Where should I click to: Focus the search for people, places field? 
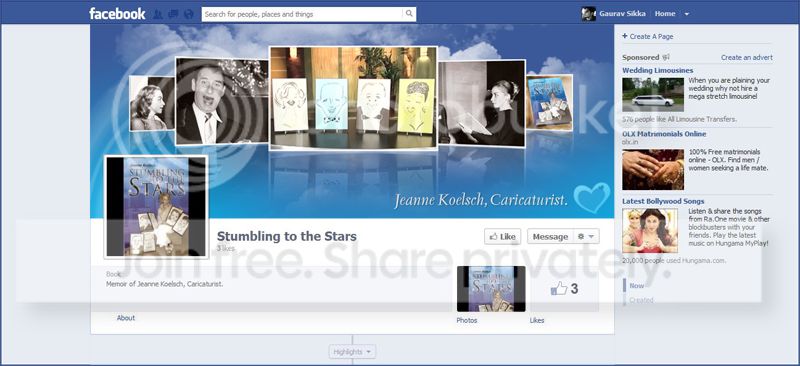pos(303,14)
